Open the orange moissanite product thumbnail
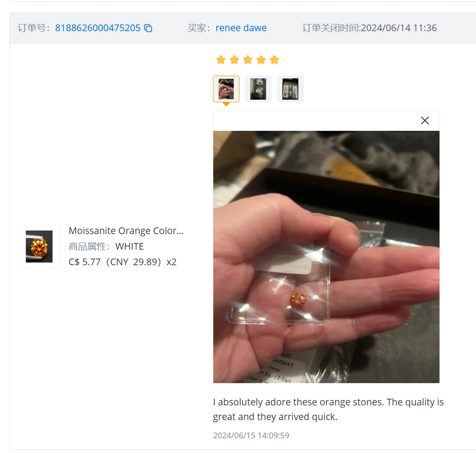This screenshot has width=476, height=453. (x=39, y=247)
